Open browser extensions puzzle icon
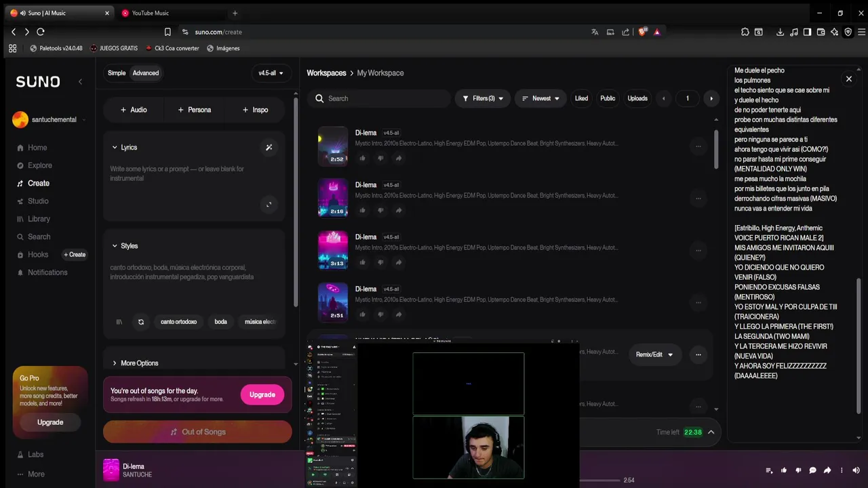 [x=745, y=32]
